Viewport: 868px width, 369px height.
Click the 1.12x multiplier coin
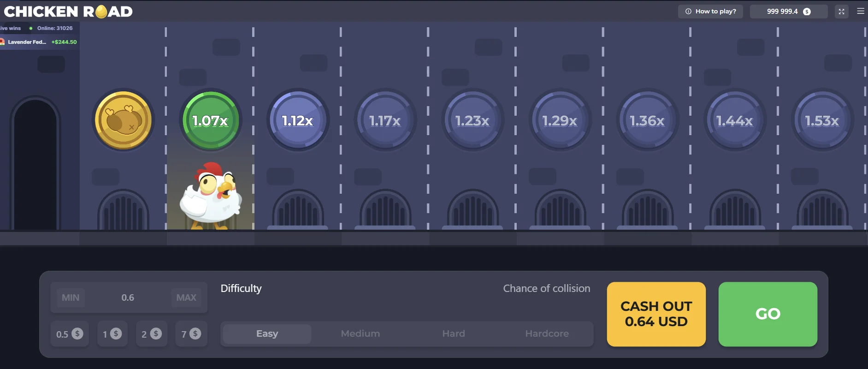(x=298, y=120)
